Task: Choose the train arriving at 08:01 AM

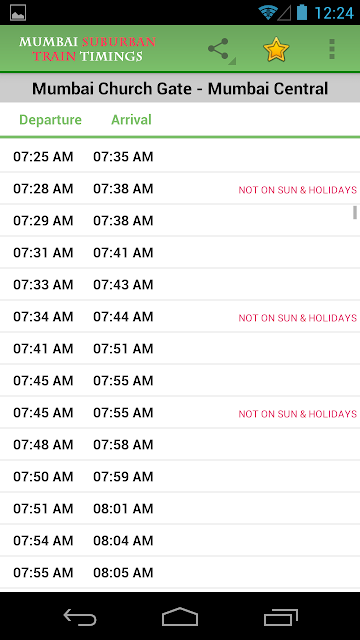Action: [x=180, y=509]
